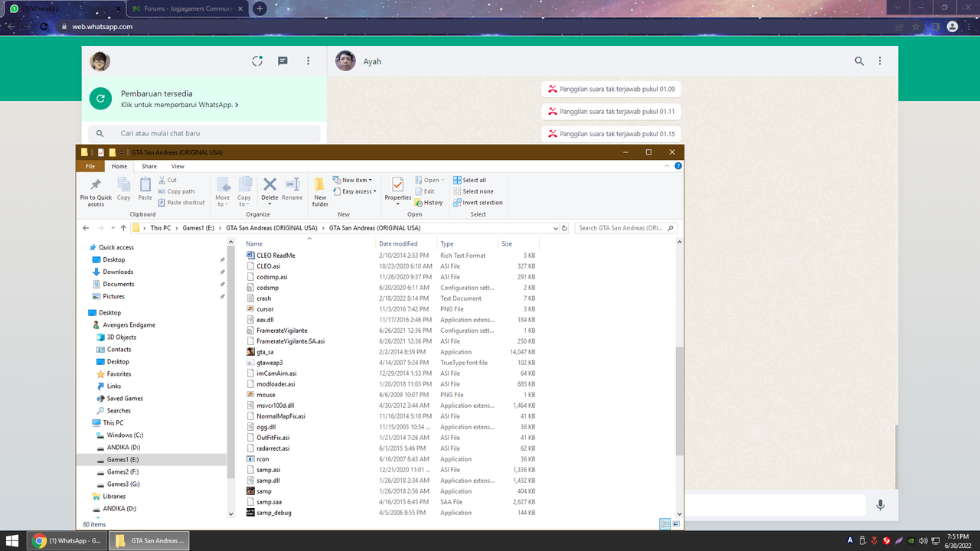Switch to the Home ribbon tab
This screenshot has width=980, height=551.
tap(119, 166)
